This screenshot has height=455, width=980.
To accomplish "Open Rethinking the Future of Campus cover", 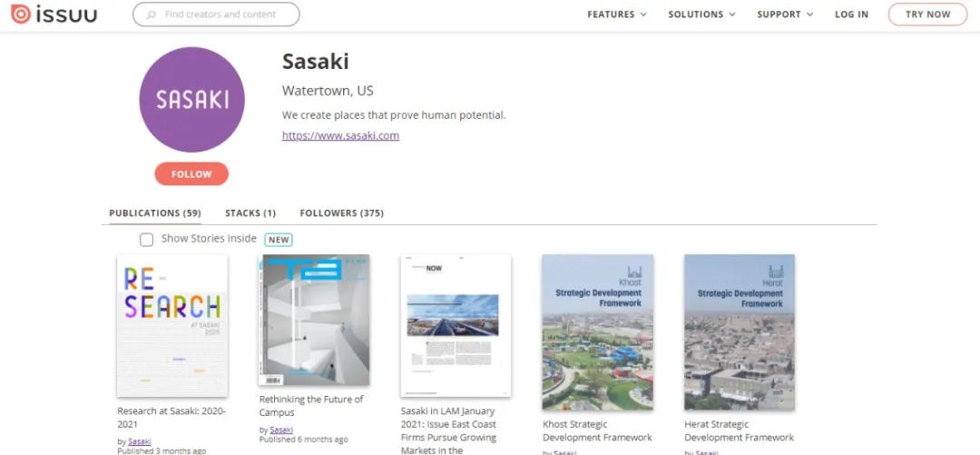I will click(314, 320).
